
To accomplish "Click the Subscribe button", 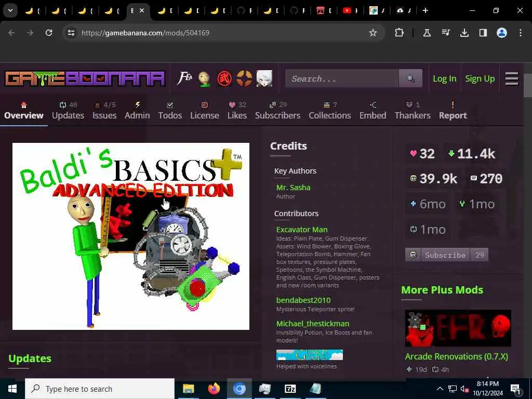I will coord(446,255).
